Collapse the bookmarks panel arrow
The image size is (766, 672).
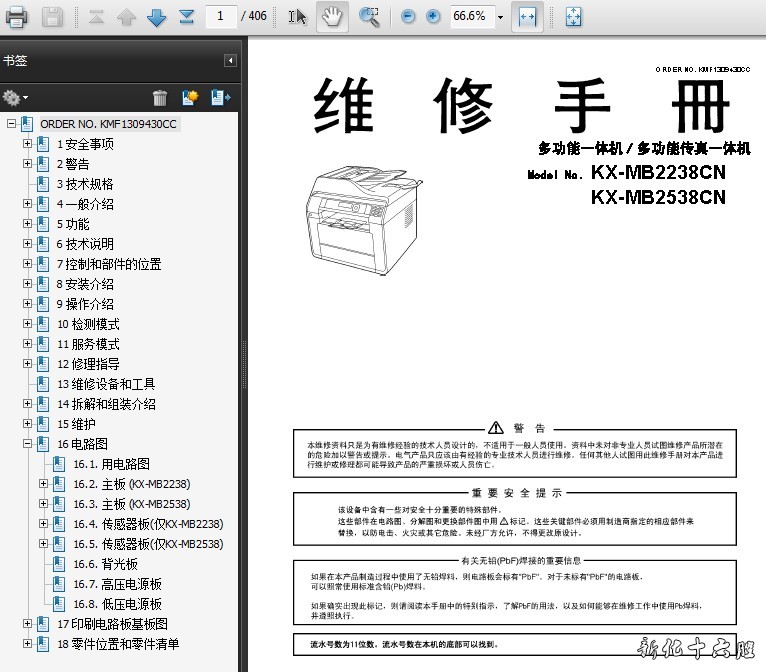pyautogui.click(x=230, y=61)
